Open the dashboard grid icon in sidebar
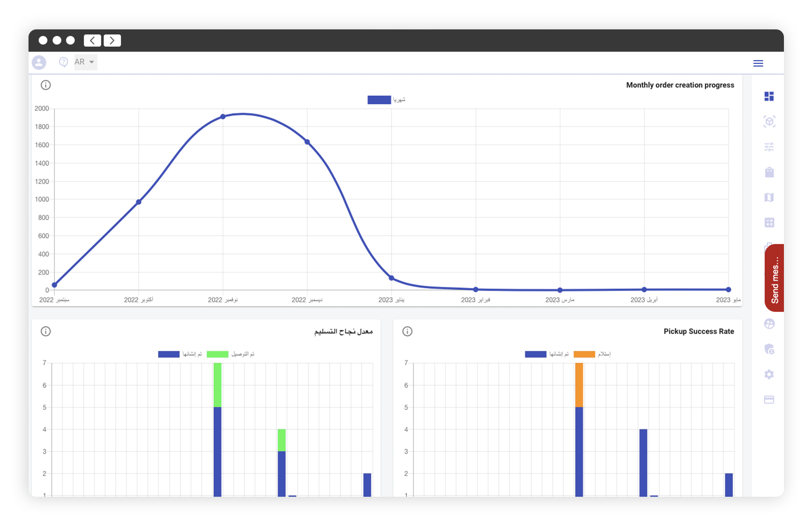The image size is (812, 527). (x=769, y=96)
